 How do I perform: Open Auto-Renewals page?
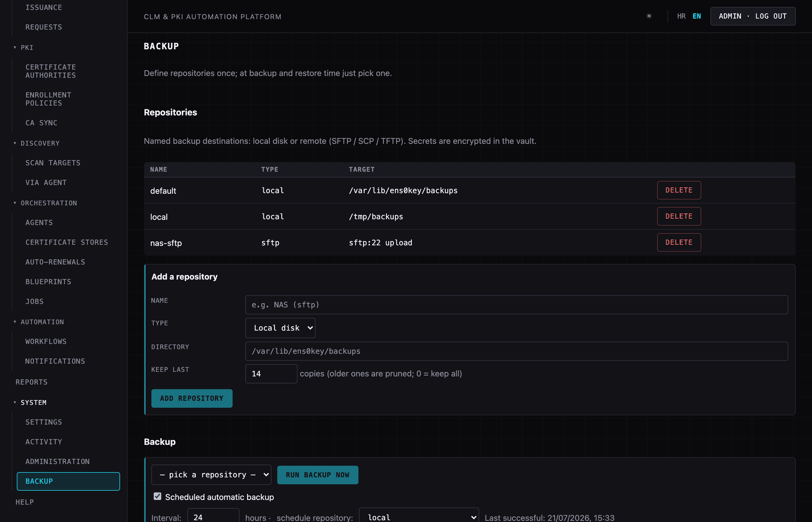tap(55, 262)
